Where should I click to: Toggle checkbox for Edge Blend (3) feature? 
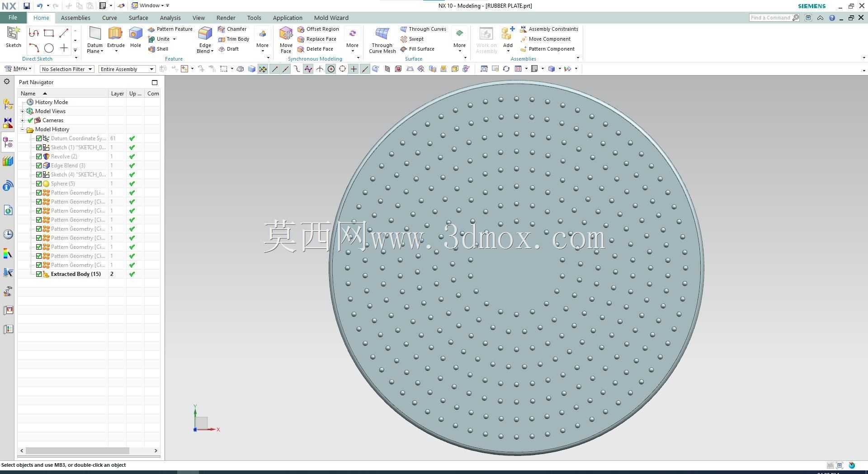(x=39, y=166)
